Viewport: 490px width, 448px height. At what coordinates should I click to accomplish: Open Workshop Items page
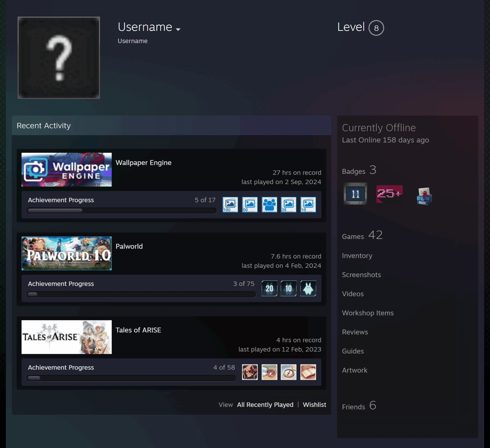(368, 313)
